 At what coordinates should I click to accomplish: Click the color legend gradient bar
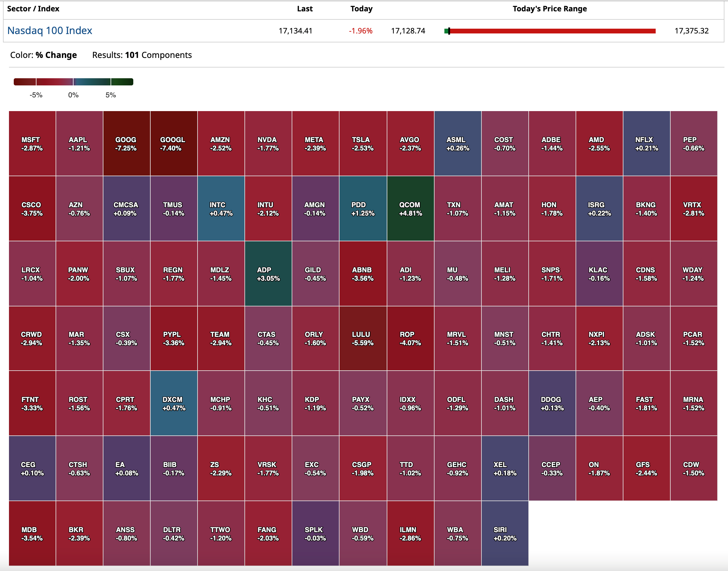[73, 82]
